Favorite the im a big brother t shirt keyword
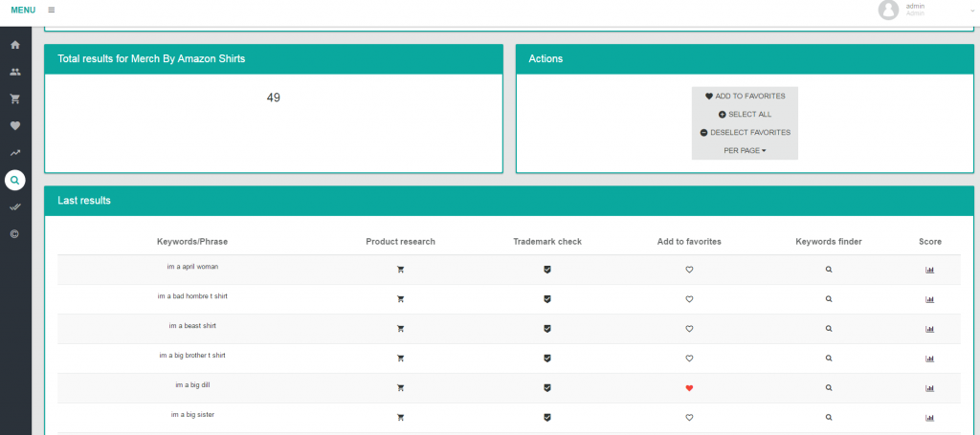The image size is (980, 435). pyautogui.click(x=689, y=359)
